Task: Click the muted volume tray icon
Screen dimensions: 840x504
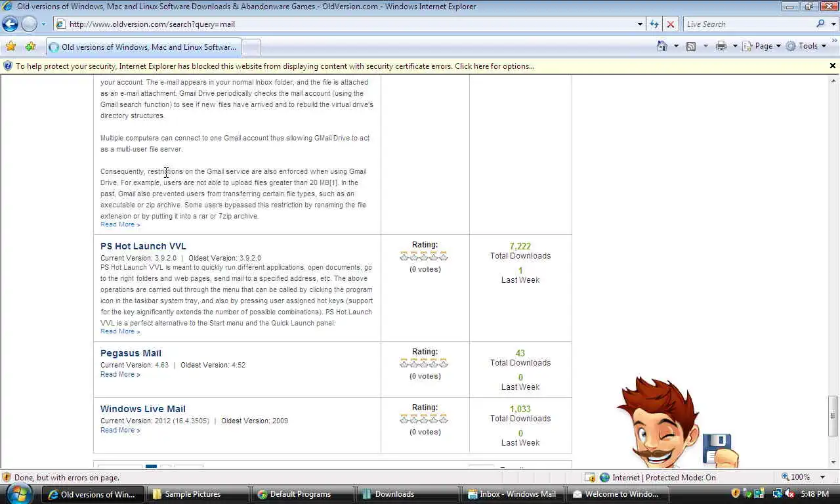Action: coord(789,493)
